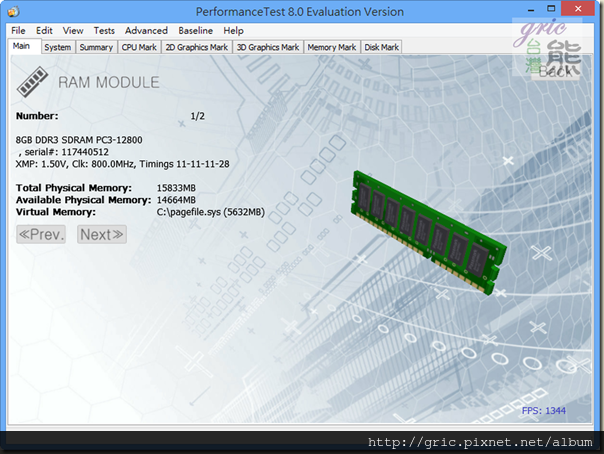Switch to the CPU Mark tab
Viewport: 604px width, 454px height.
click(139, 47)
